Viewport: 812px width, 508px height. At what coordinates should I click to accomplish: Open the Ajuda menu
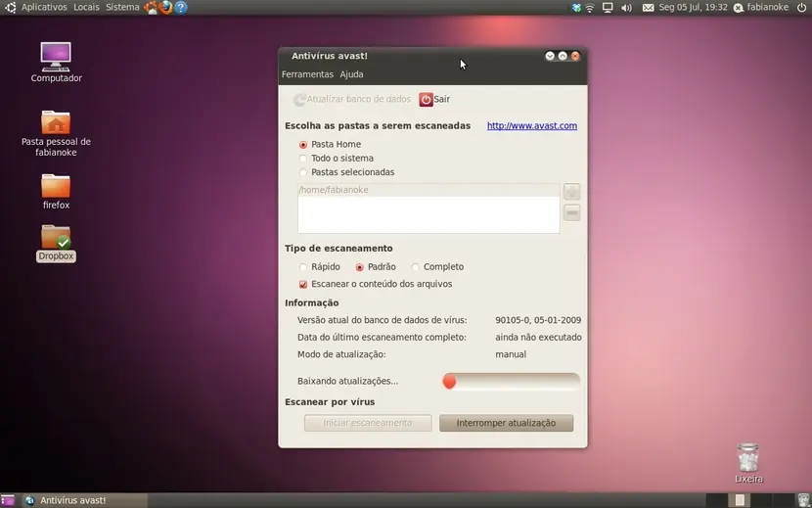[351, 74]
